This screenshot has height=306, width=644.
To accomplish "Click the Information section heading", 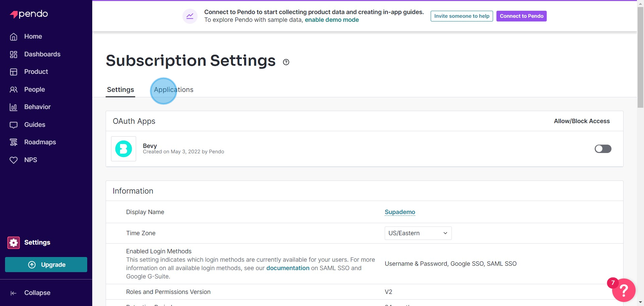I will (133, 191).
